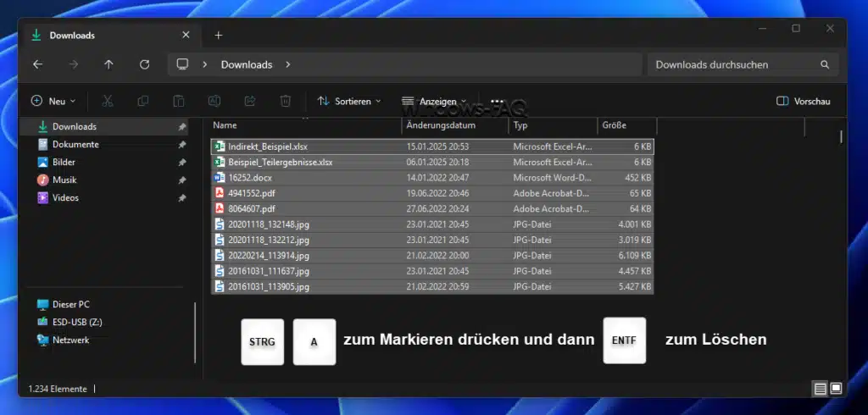Screen dimensions: 868x415
Task: Select Downloads in the sidebar
Action: click(x=104, y=127)
